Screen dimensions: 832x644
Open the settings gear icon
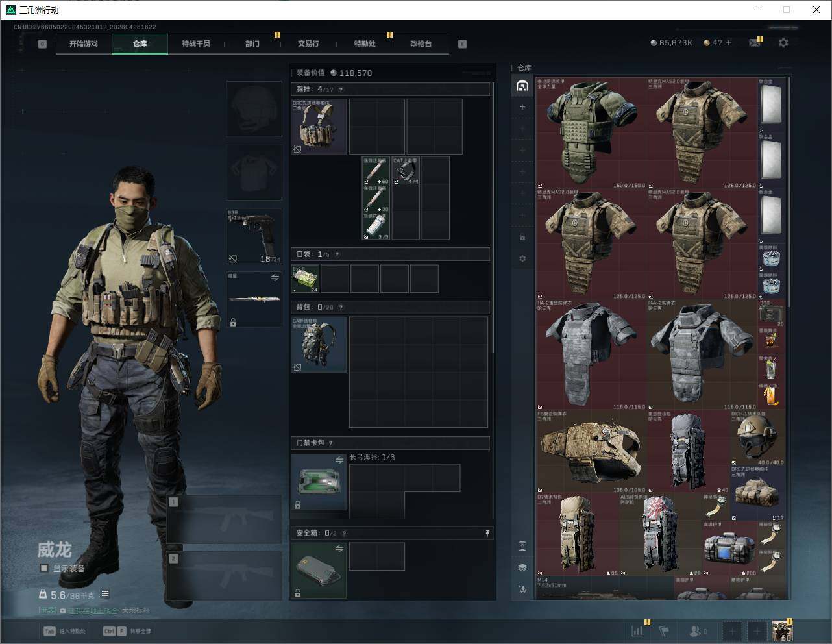click(783, 43)
